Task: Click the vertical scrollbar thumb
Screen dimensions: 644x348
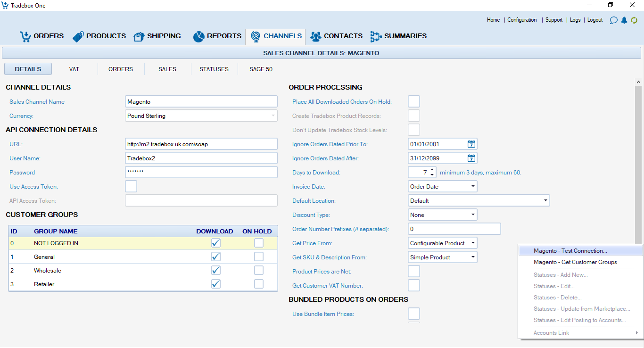Action: [x=638, y=165]
